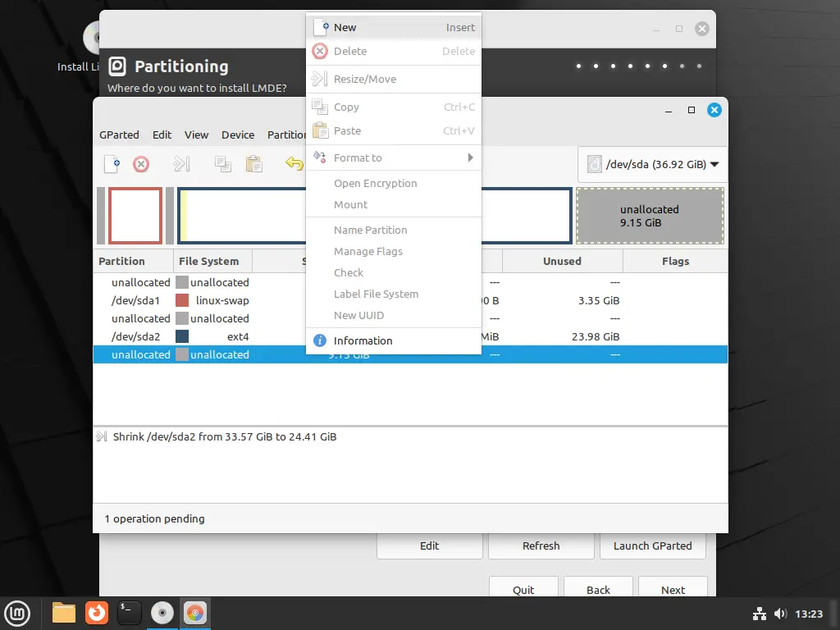The image size is (840, 630).
Task: Click the ext4 blue color swatch
Action: tap(182, 336)
